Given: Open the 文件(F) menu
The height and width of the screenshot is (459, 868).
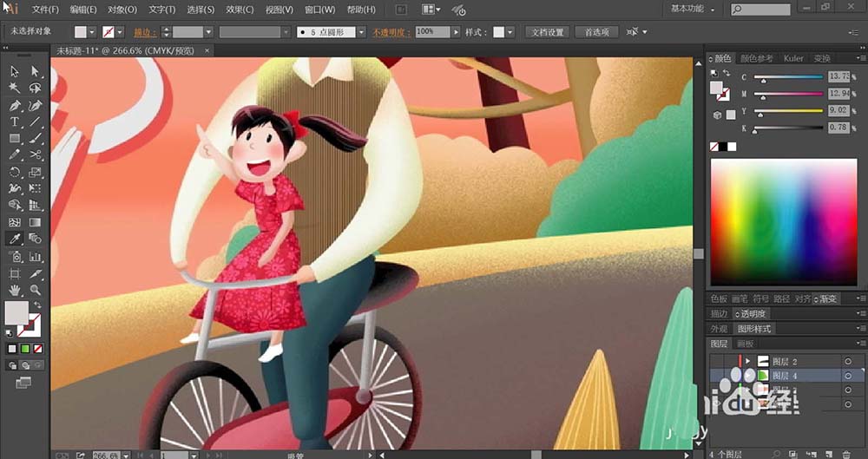Looking at the screenshot, I should pyautogui.click(x=45, y=10).
